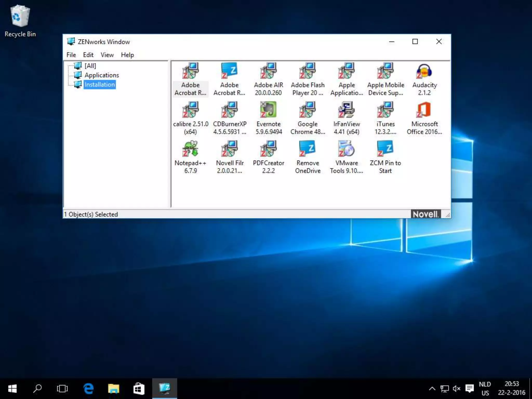The height and width of the screenshot is (399, 532).
Task: Click the muted volume tray icon
Action: pyautogui.click(x=456, y=389)
